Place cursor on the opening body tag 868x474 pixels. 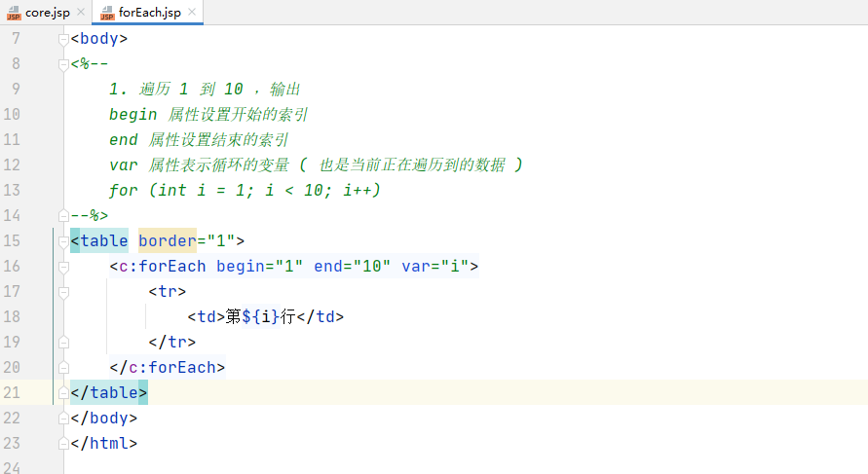99,39
